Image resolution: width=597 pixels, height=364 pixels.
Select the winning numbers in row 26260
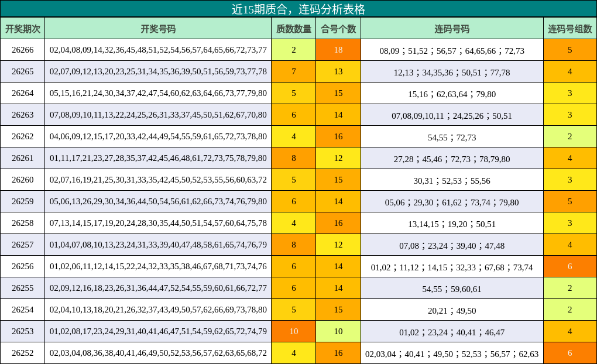(x=158, y=180)
